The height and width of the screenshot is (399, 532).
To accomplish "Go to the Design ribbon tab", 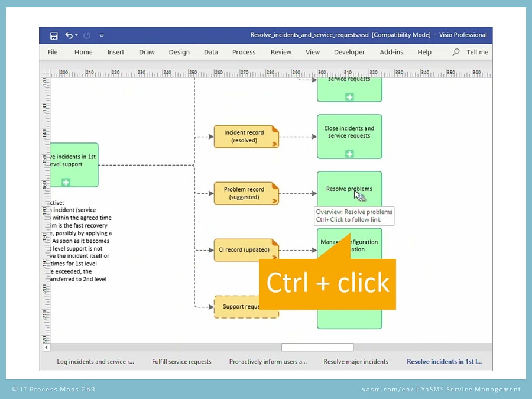I will [x=179, y=52].
